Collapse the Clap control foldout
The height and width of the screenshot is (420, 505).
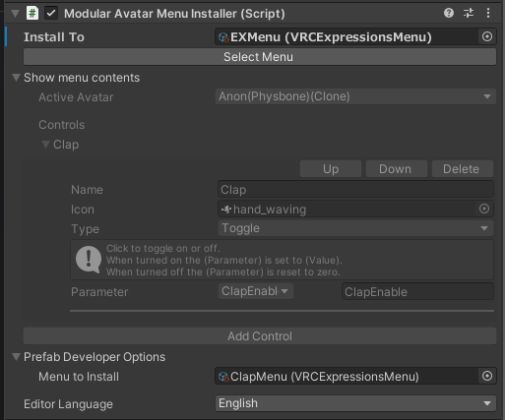[45, 145]
